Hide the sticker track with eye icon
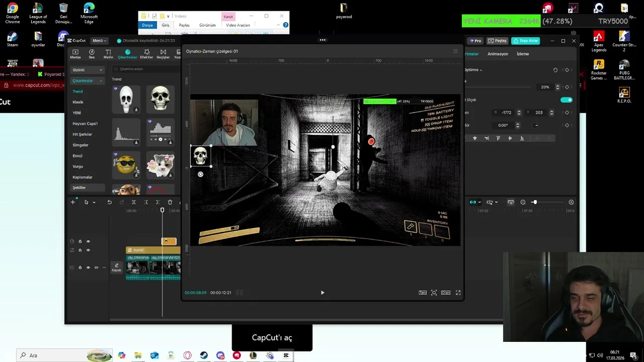644x362 pixels. pos(88,241)
